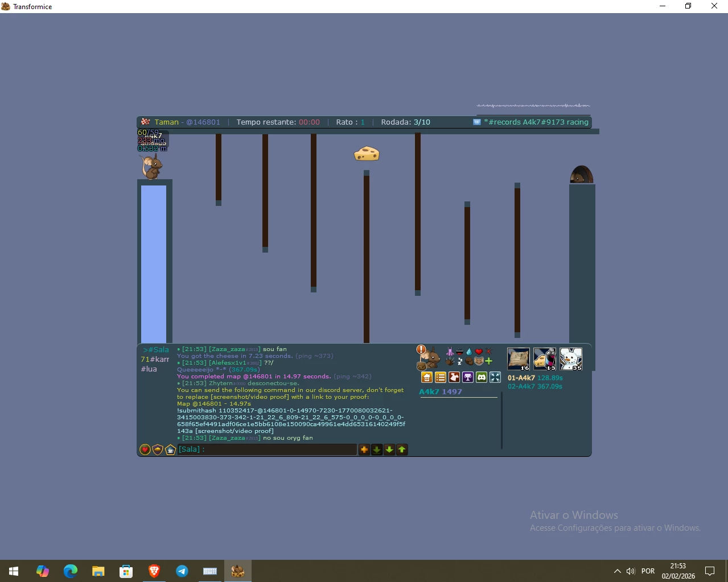Click the brown facepalm emote icon
This screenshot has width=728, height=582.
click(469, 361)
